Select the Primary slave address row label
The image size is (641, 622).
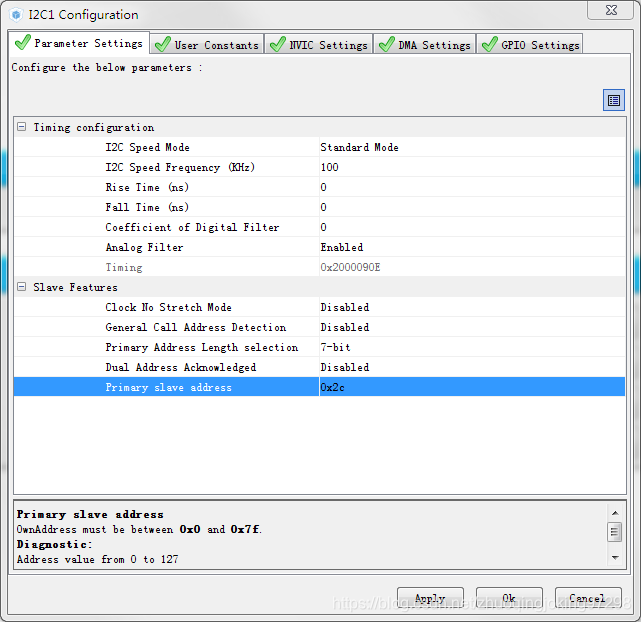tap(168, 387)
